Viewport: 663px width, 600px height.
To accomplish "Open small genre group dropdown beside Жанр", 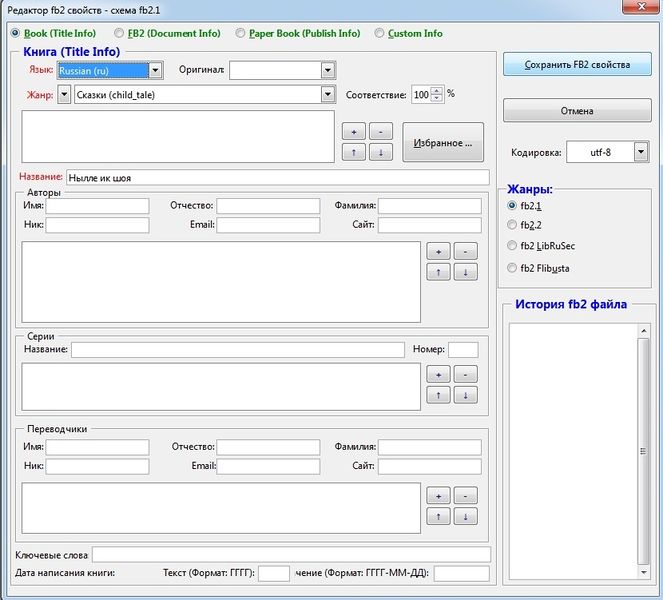I will (64, 94).
